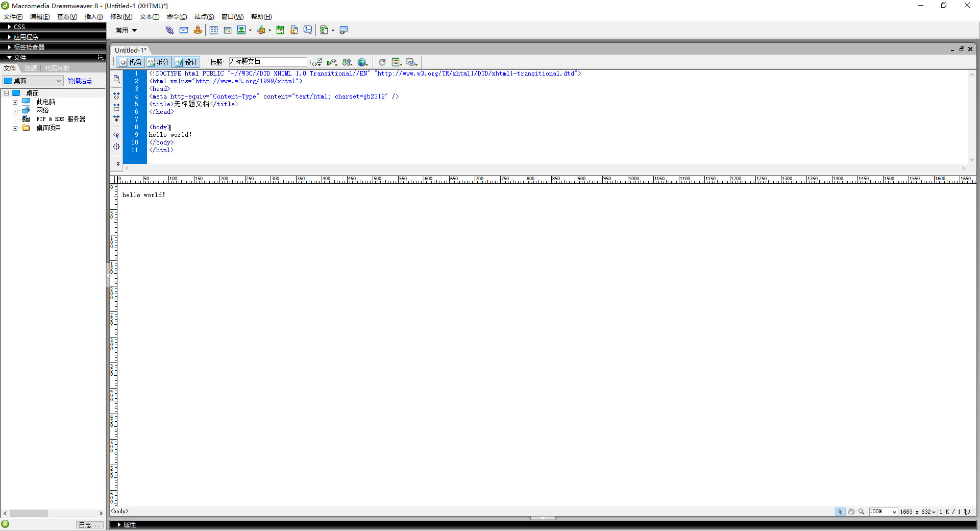Open the 插入(I) menu
Image resolution: width=980 pixels, height=531 pixels.
coord(93,17)
